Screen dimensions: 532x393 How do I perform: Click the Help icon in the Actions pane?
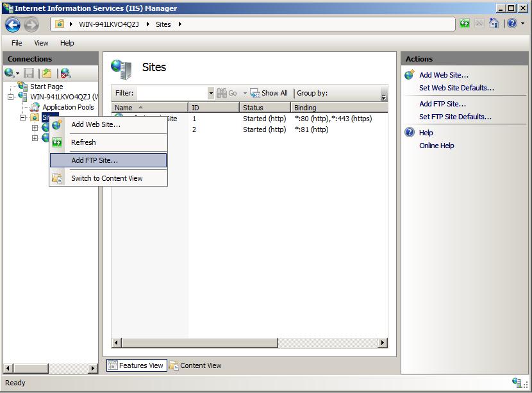[x=408, y=132]
